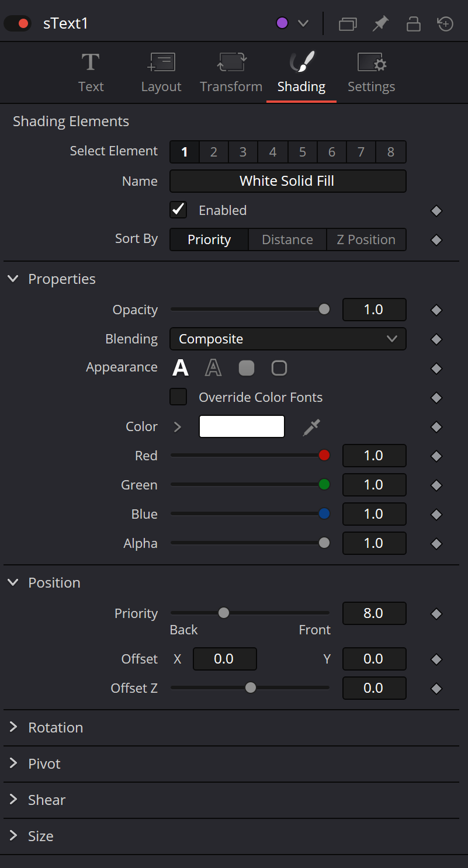Click keyframe diamond for Color
468x868 pixels.
[436, 427]
